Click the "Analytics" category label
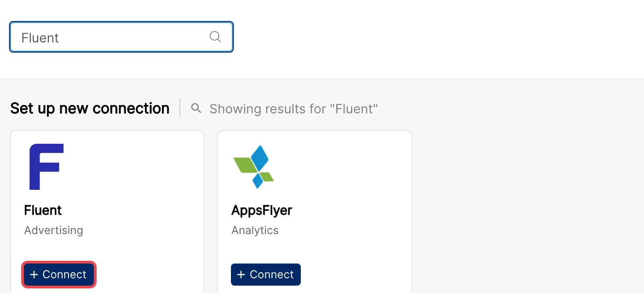644x293 pixels. tap(255, 230)
